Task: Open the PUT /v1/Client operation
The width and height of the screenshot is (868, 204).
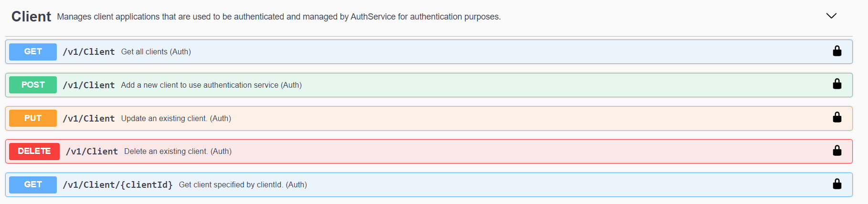Action: coord(33,118)
